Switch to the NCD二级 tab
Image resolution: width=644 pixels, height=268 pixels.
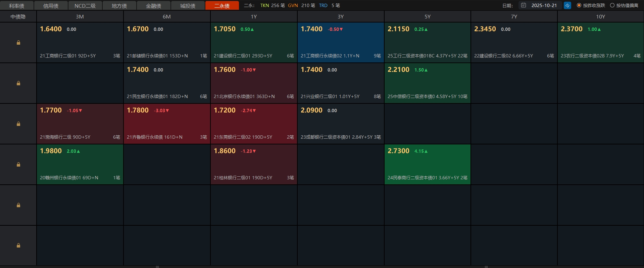click(85, 6)
